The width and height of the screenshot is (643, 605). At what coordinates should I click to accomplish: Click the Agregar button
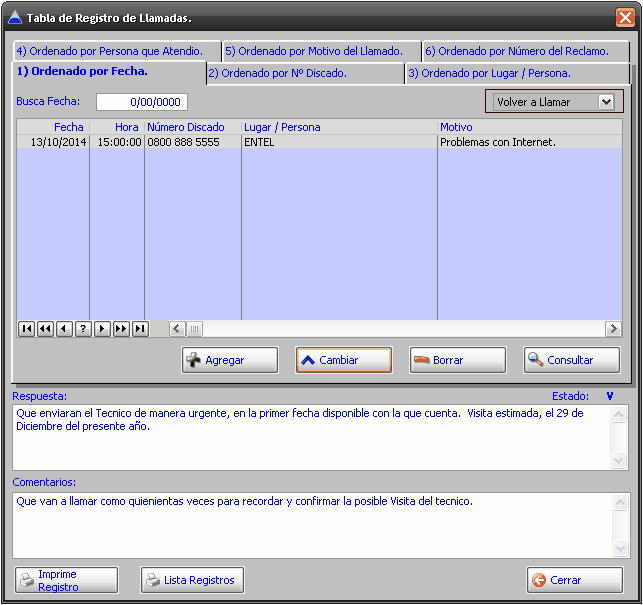[229, 360]
